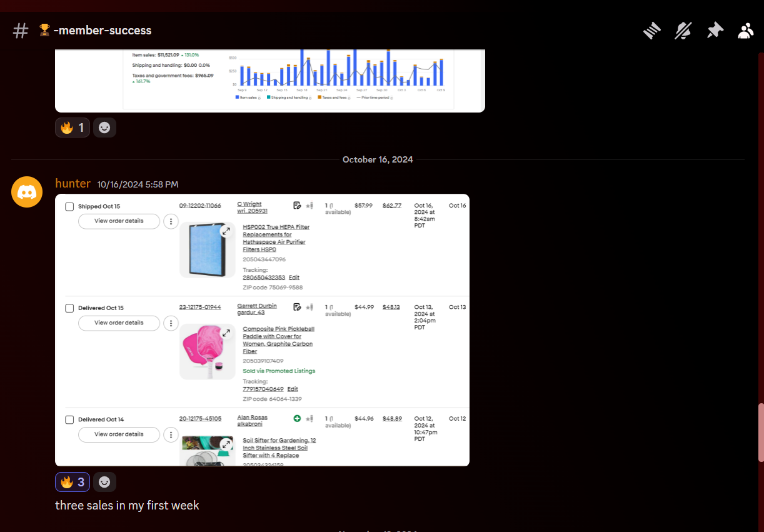764x532 pixels.
Task: Click Composite Pink Pickleball Paddle listing title
Action: pos(278,340)
